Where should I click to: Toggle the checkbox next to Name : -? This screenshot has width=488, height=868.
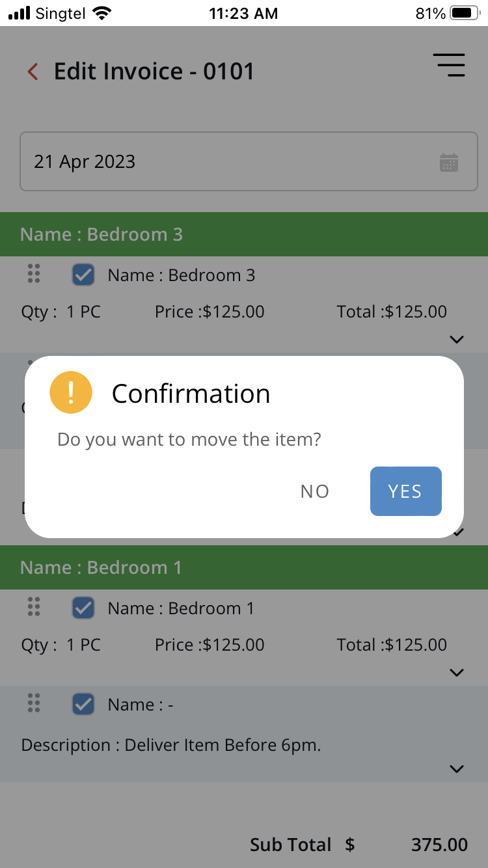pyautogui.click(x=83, y=704)
